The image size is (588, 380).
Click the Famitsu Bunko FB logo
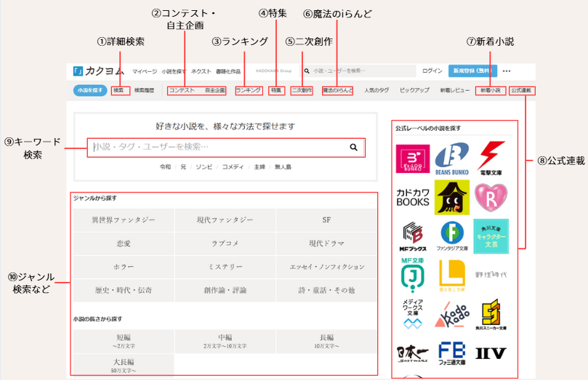coord(451,352)
